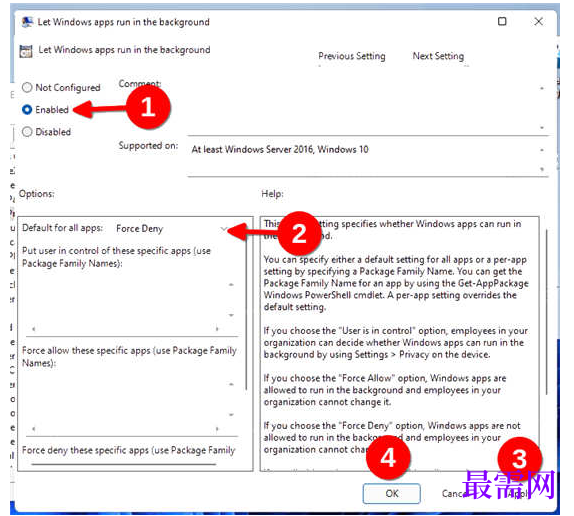Click right arrow in Force allow list box
Screen dimensions: 574x516
[217, 429]
